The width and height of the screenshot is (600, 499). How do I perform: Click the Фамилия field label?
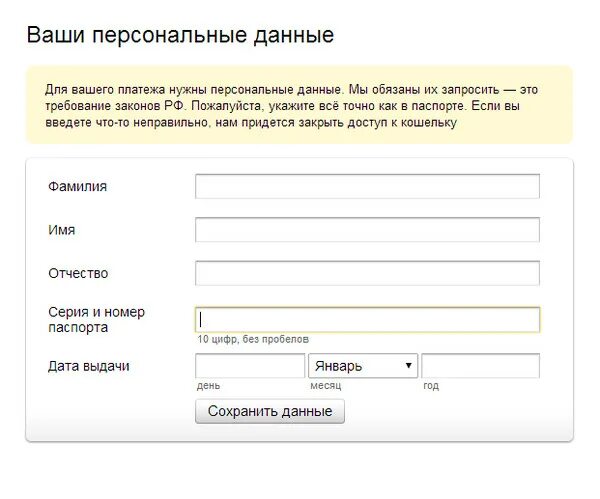click(77, 186)
